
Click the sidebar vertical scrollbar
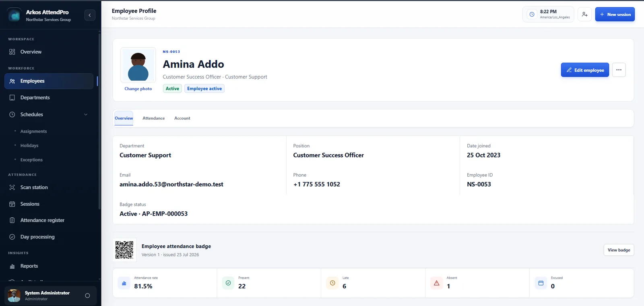(x=99, y=121)
